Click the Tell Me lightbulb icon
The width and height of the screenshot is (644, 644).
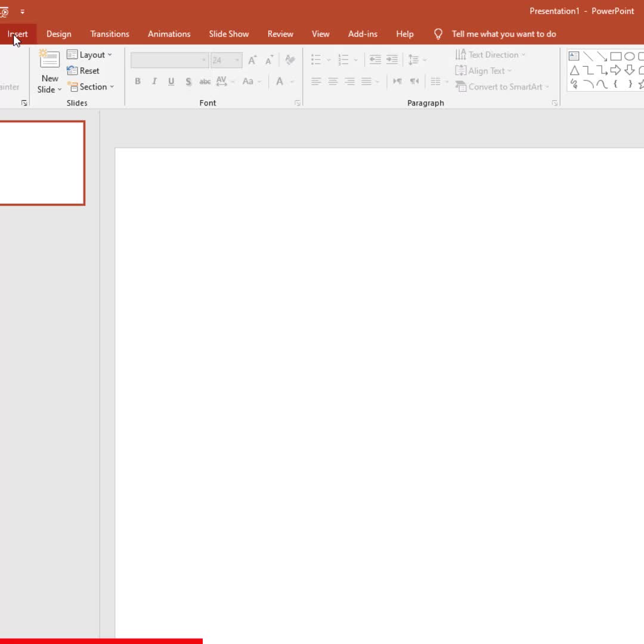point(438,34)
